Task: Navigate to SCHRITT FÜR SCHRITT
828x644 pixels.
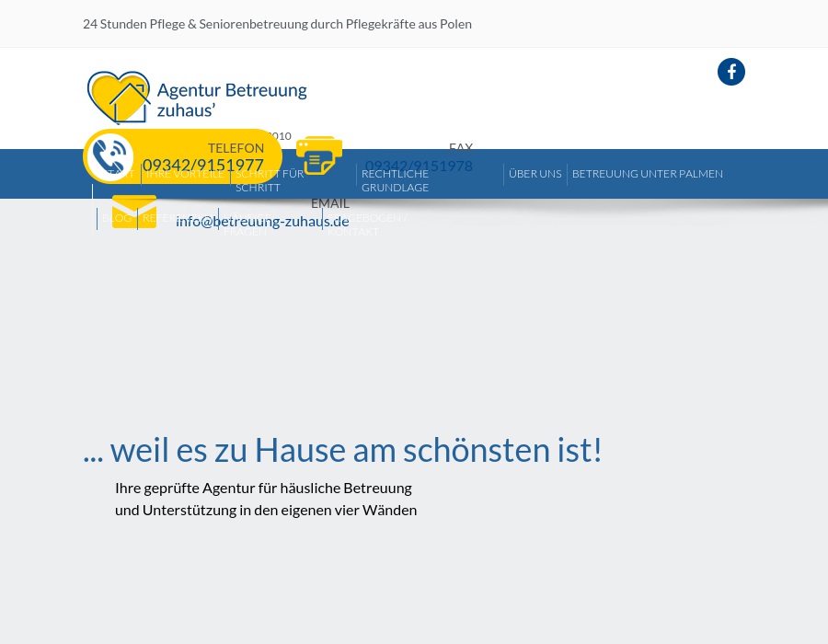Action: point(270,180)
